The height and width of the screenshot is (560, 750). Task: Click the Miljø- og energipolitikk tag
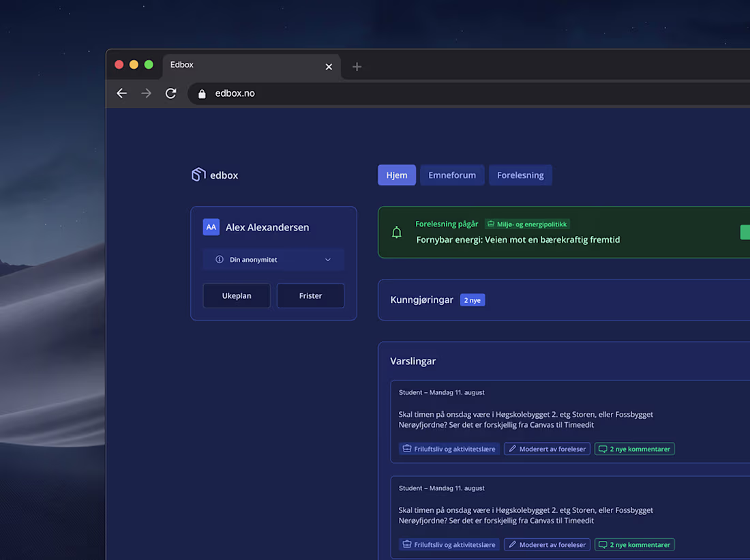coord(527,224)
